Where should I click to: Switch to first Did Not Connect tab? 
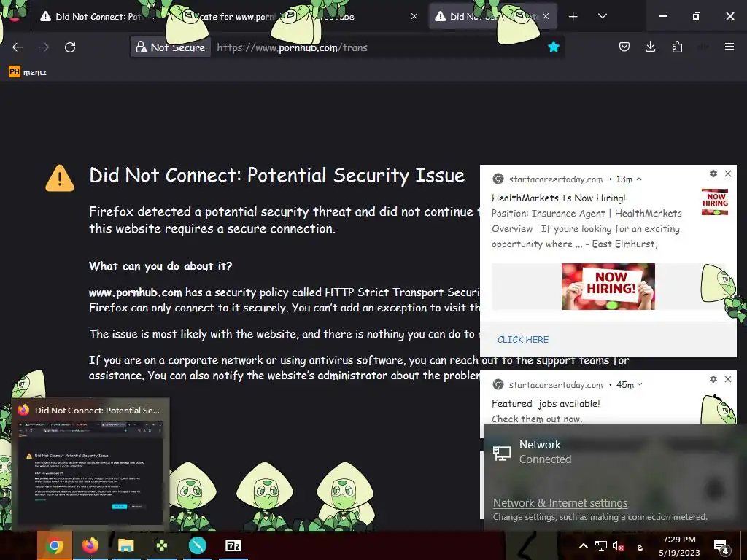pos(98,17)
